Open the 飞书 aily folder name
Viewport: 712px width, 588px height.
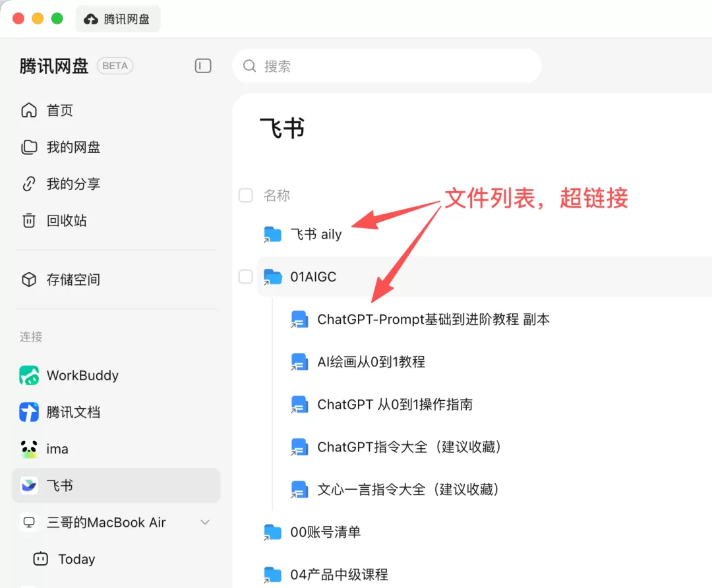(316, 234)
